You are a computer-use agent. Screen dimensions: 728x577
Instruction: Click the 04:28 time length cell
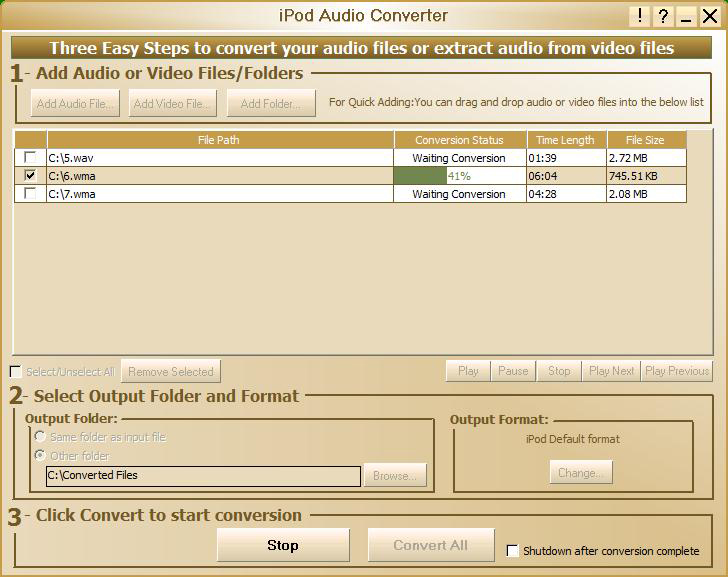tap(566, 194)
